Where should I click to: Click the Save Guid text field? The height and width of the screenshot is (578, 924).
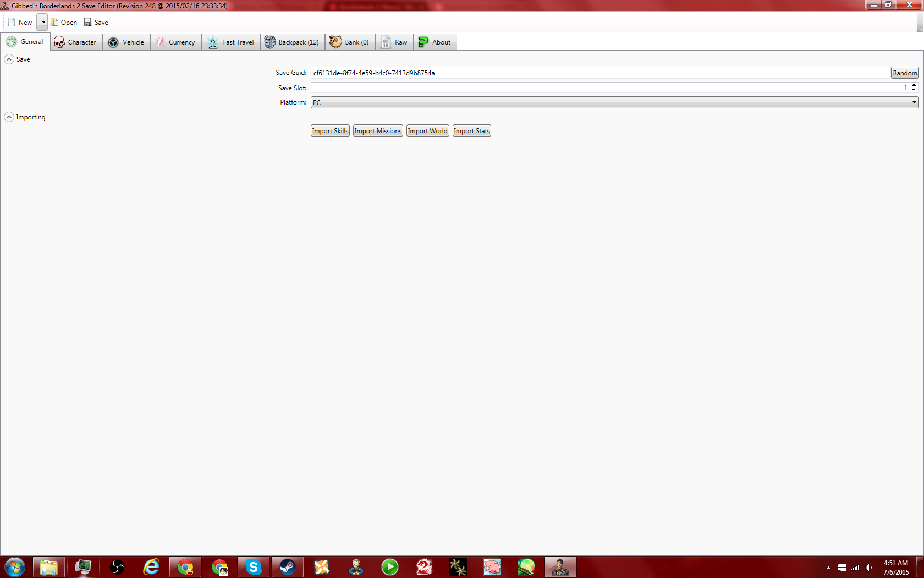click(599, 73)
